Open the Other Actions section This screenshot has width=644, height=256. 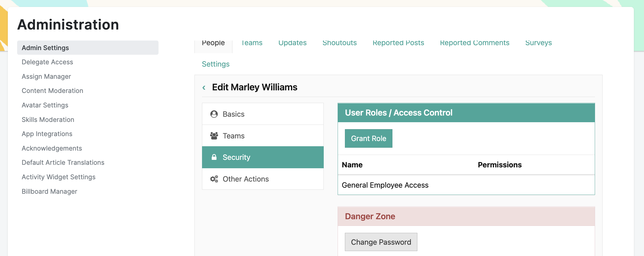[x=263, y=179]
